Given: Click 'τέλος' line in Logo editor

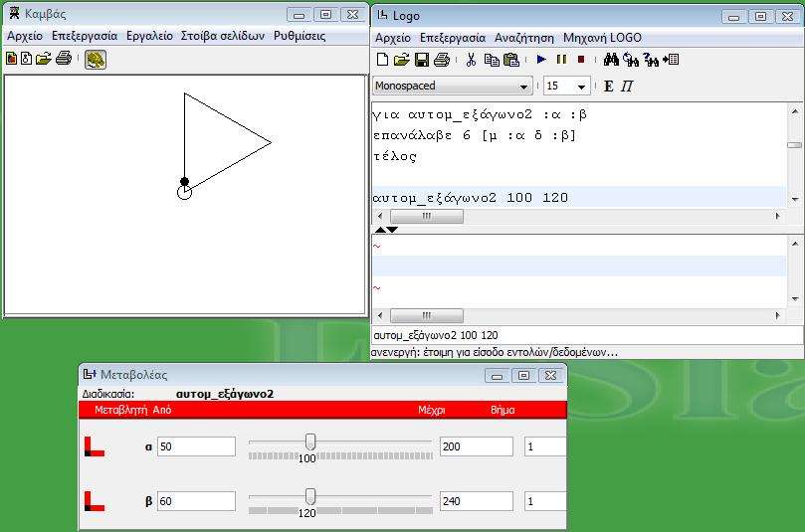Looking at the screenshot, I should [x=395, y=156].
